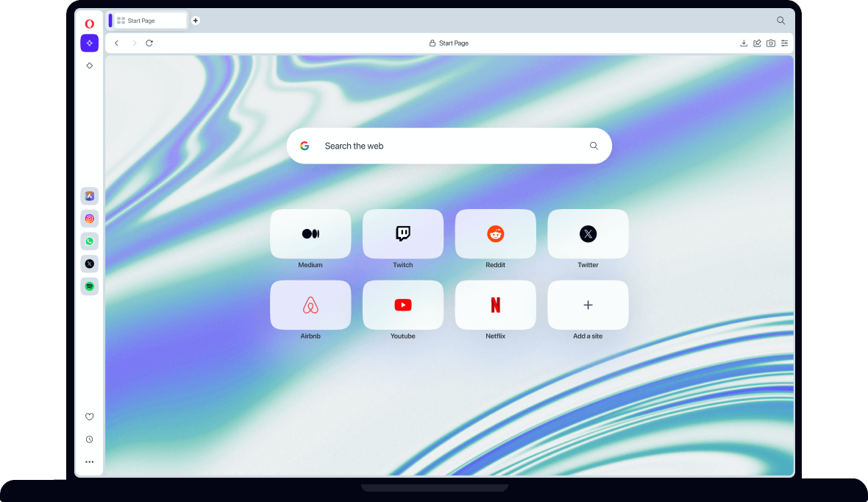Click the Google logo in search box
Screen dimensions: 868x502
tap(305, 146)
